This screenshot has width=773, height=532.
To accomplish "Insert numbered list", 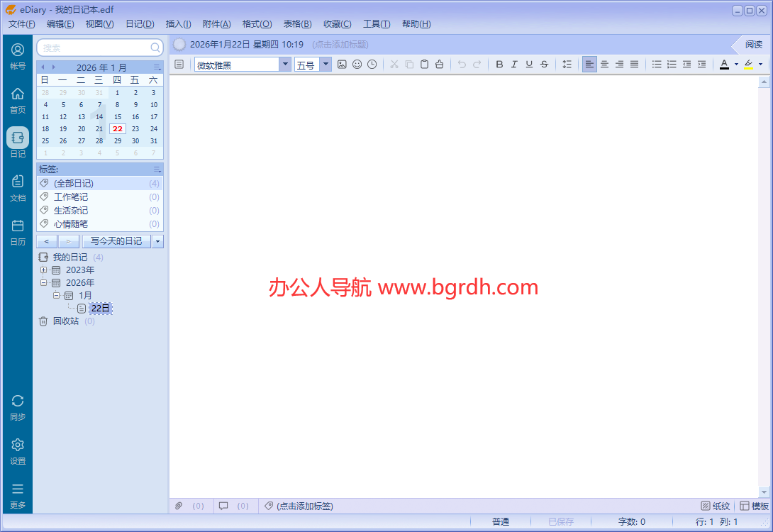I will pos(672,64).
